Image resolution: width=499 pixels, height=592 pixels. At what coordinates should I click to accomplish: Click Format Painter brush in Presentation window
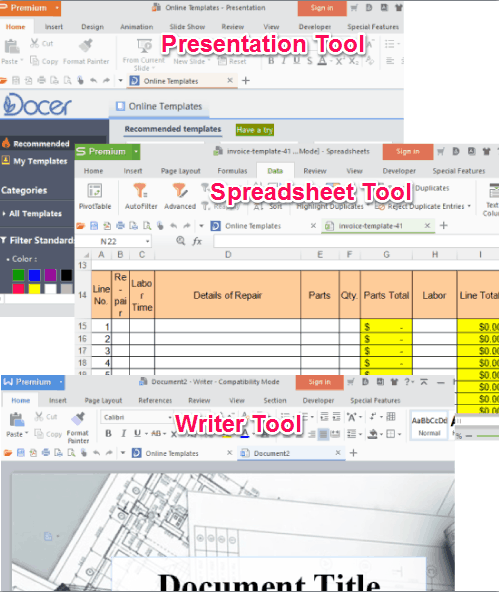[86, 45]
